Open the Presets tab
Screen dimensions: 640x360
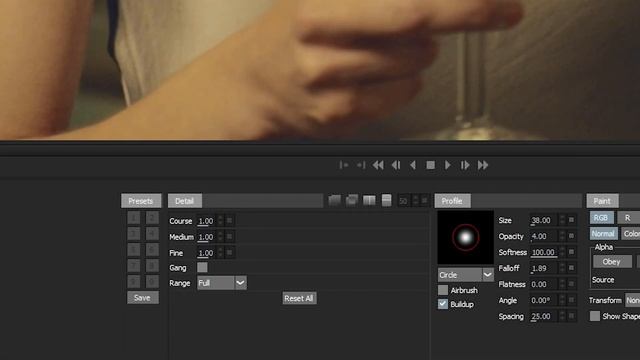(x=141, y=201)
